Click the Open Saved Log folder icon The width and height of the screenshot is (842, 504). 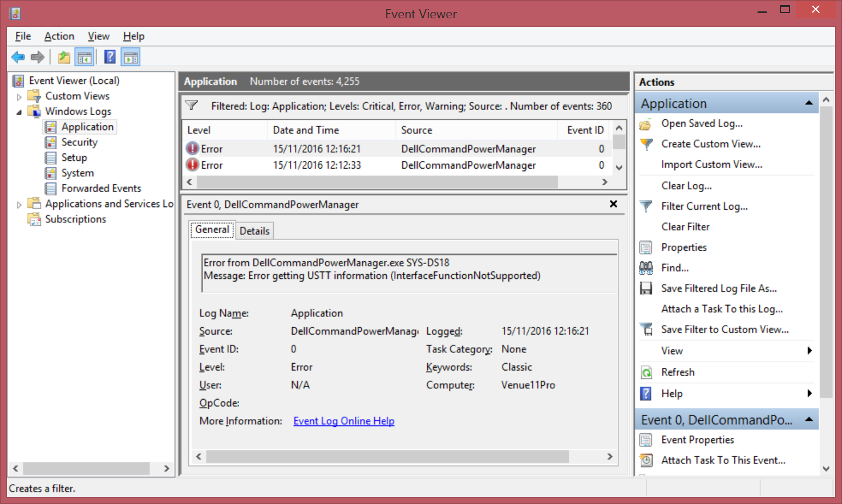pyautogui.click(x=646, y=124)
